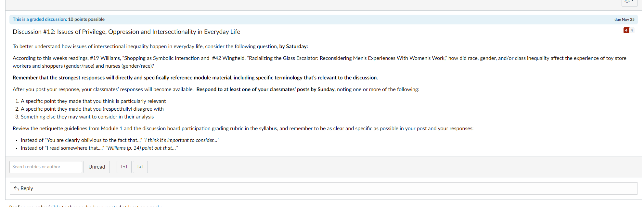This screenshot has height=207, width=644.
Task: Toggle the Unread filter button
Action: [x=97, y=167]
